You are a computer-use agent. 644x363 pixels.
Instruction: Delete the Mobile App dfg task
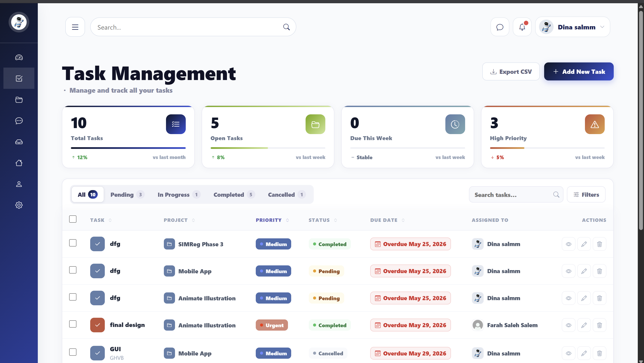coord(600,271)
